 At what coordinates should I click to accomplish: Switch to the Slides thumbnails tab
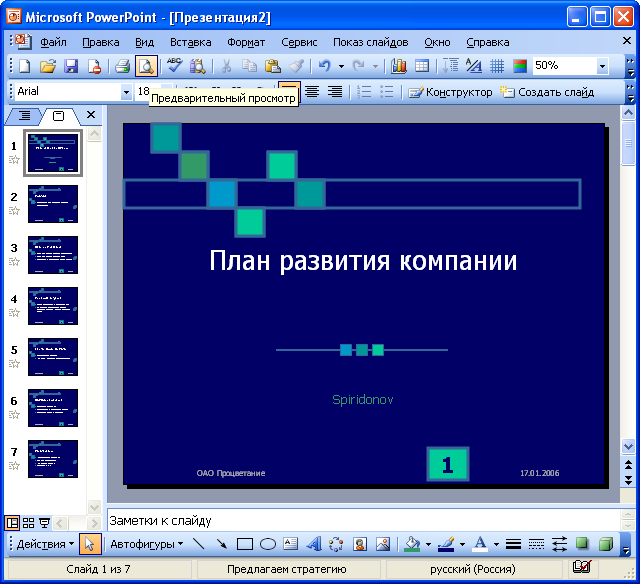(58, 116)
